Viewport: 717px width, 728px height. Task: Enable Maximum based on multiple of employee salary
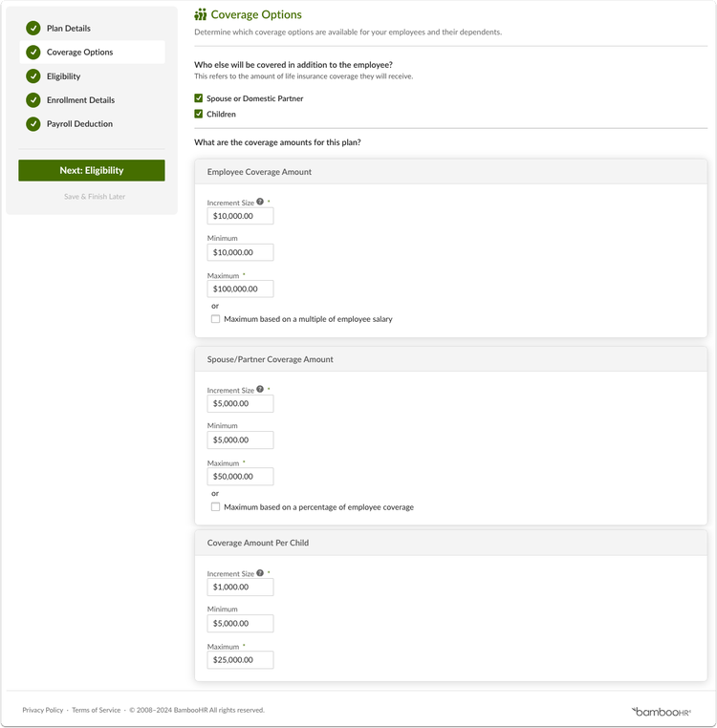pyautogui.click(x=216, y=319)
